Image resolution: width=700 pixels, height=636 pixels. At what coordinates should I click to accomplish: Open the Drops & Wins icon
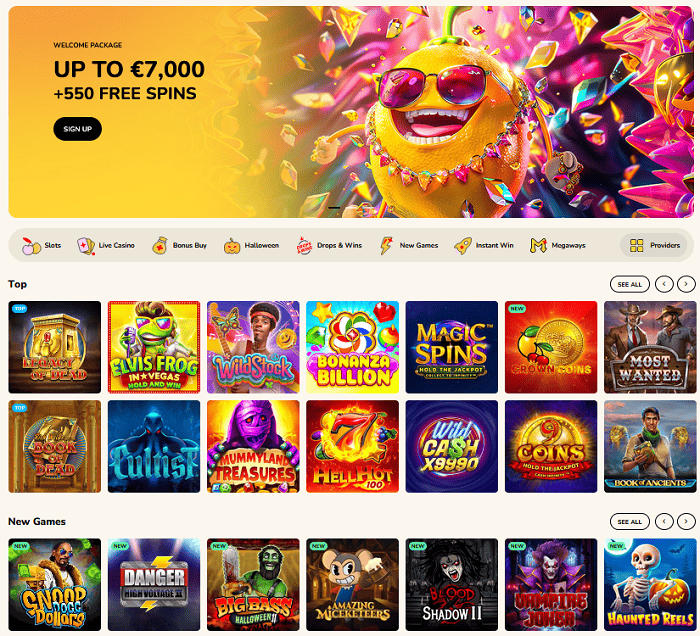pyautogui.click(x=304, y=245)
